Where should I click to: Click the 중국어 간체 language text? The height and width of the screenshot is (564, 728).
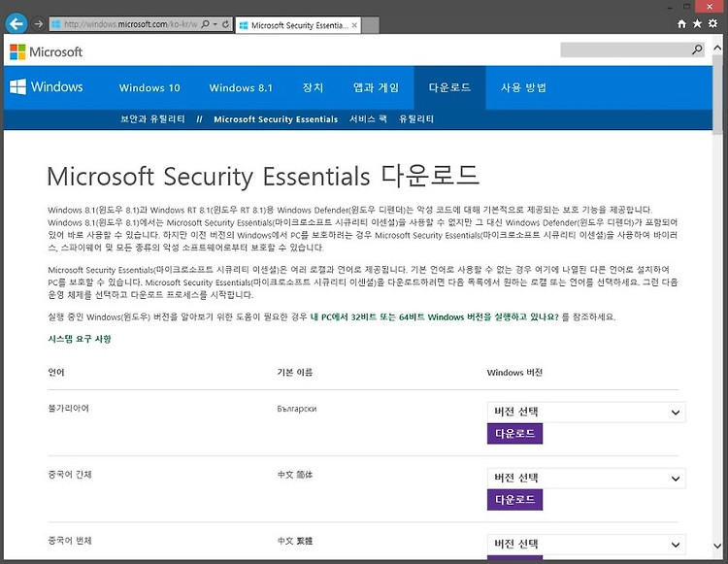[70, 475]
